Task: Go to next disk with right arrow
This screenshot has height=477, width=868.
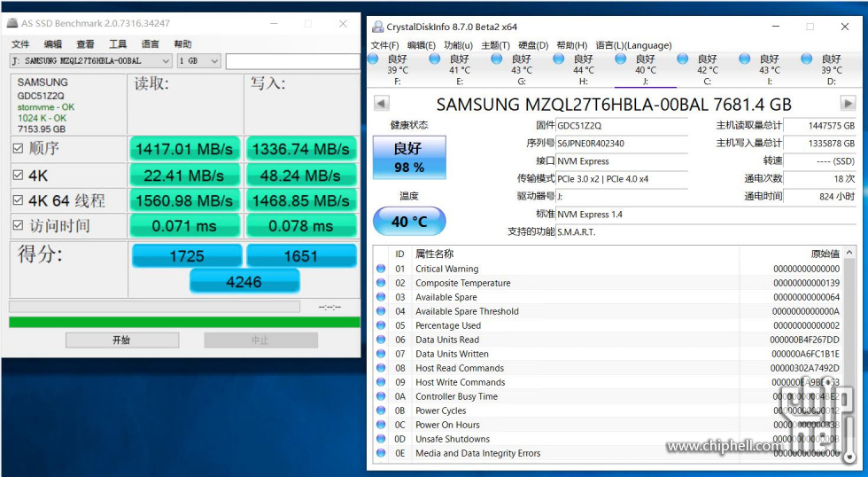Action: click(x=848, y=103)
